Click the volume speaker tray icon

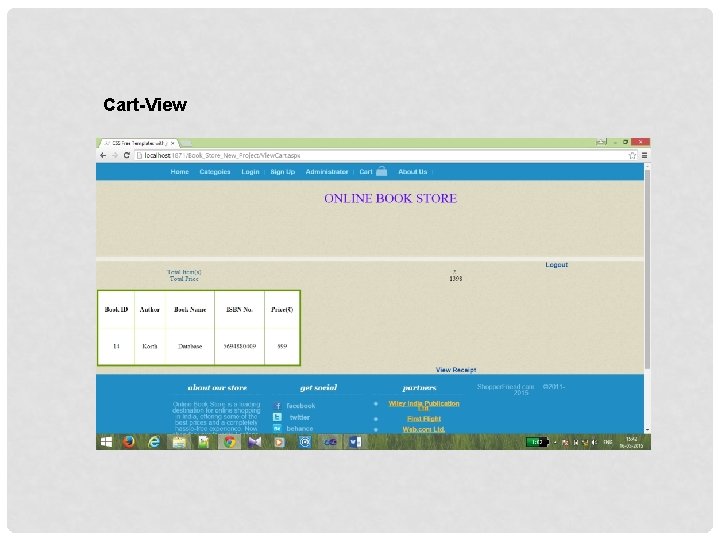tap(595, 442)
